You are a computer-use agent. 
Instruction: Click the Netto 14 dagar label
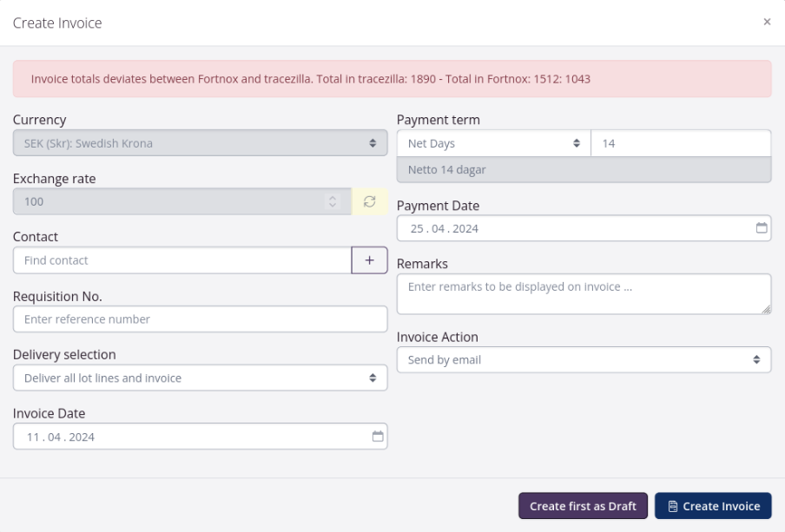coord(584,170)
